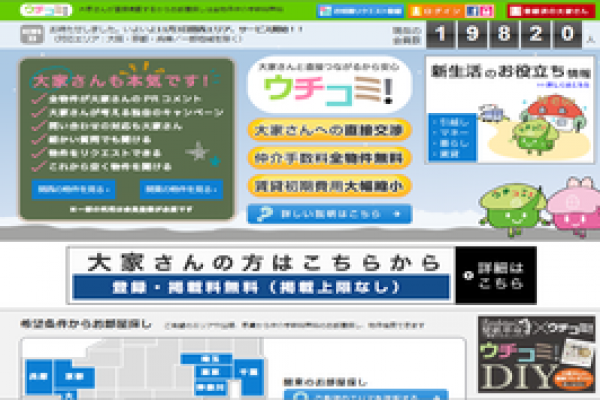Open the red 大家さん button in the header
Screen dimensions: 600x400
coord(551,11)
